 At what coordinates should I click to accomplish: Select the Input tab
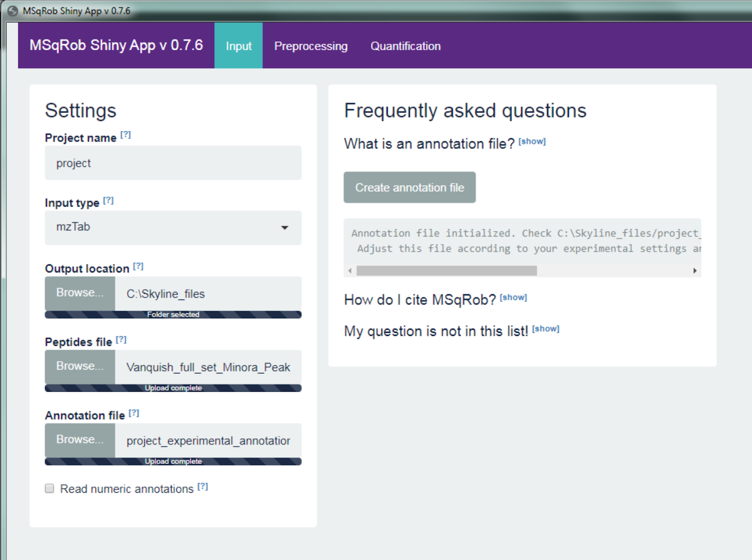click(x=238, y=46)
